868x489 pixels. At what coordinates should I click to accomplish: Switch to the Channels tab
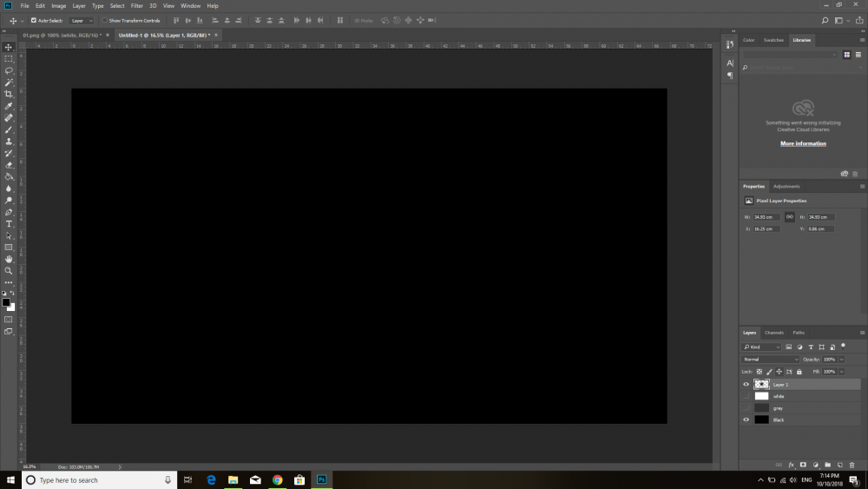pyautogui.click(x=773, y=333)
